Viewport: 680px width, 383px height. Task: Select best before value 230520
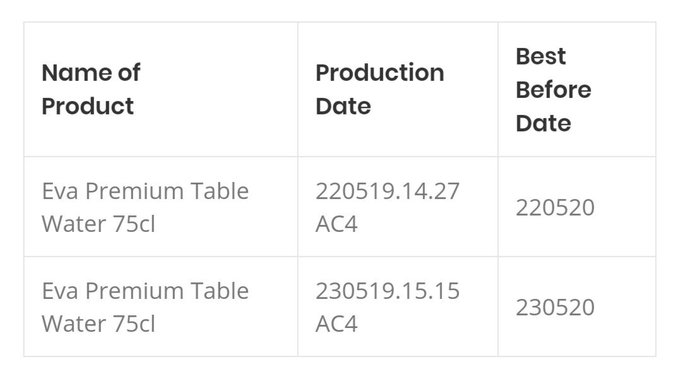click(x=555, y=308)
